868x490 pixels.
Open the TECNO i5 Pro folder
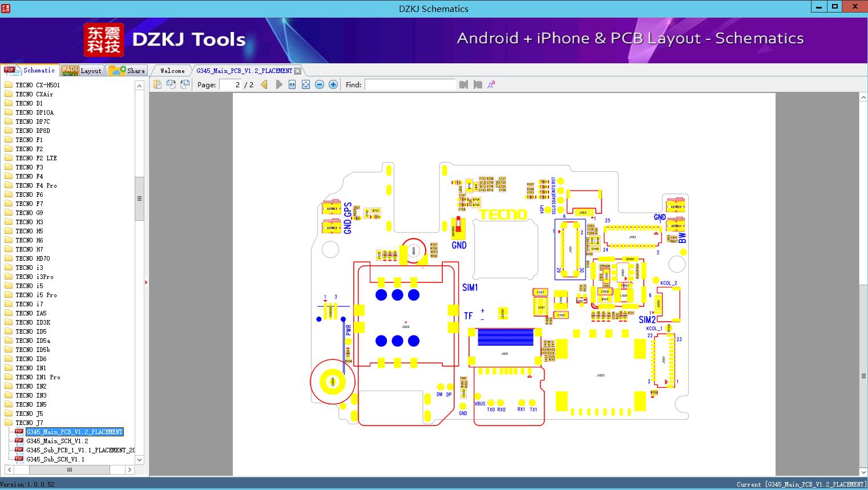click(37, 295)
